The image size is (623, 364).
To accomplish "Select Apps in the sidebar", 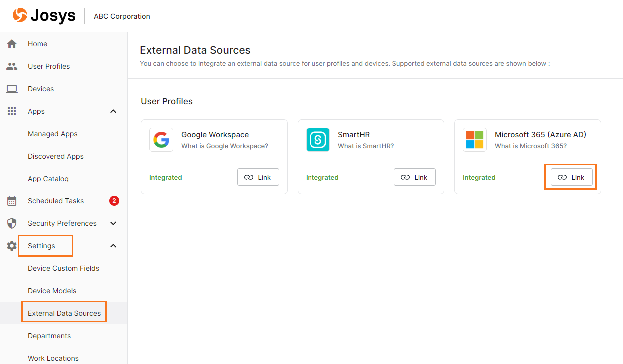I will 36,111.
